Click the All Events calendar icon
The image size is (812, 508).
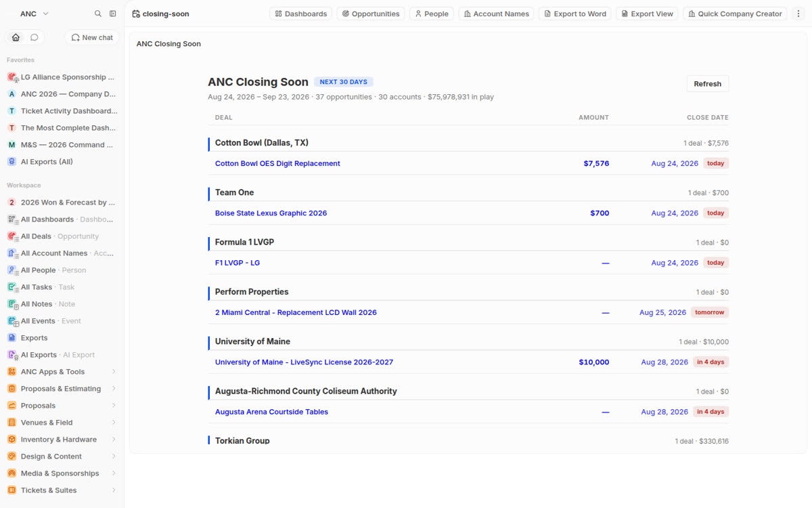pyautogui.click(x=12, y=321)
